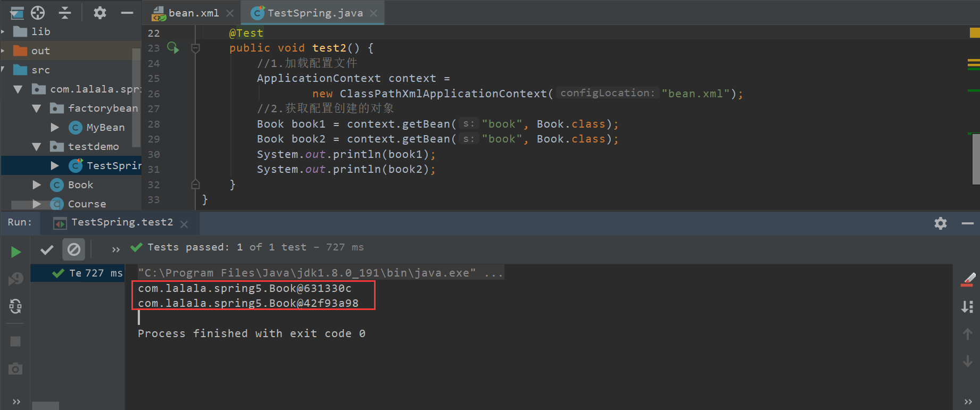Click console output Book@631330c line

point(245,288)
